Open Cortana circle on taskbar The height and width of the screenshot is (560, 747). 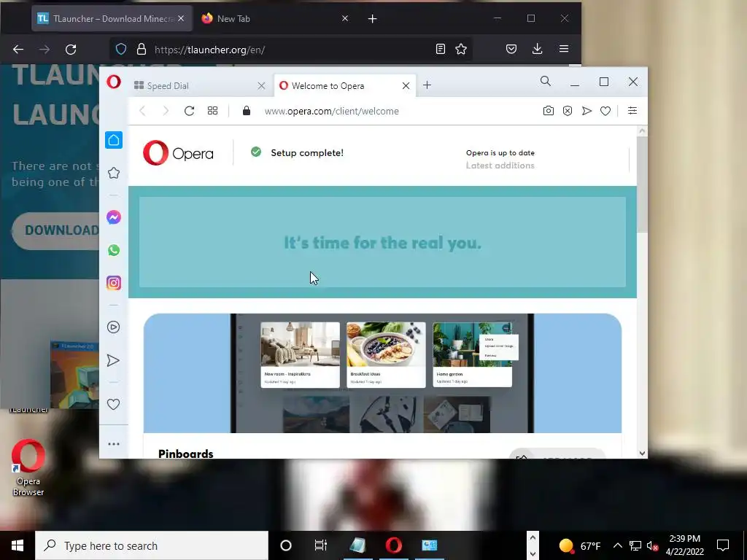pyautogui.click(x=286, y=545)
